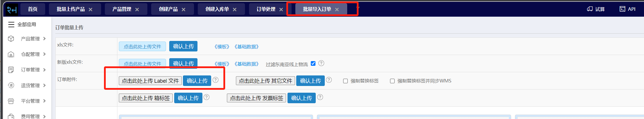The image size is (644, 119).
Task: Close the 批量上传产品 tab
Action: (91, 9)
